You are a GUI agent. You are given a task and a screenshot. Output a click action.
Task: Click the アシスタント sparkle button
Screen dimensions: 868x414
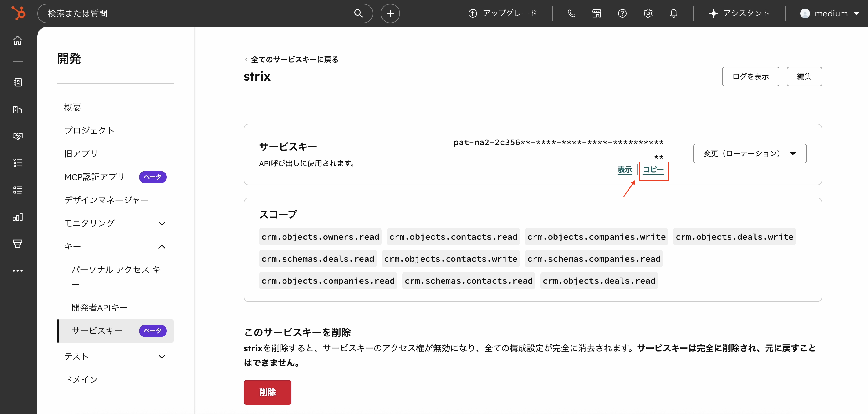[739, 13]
